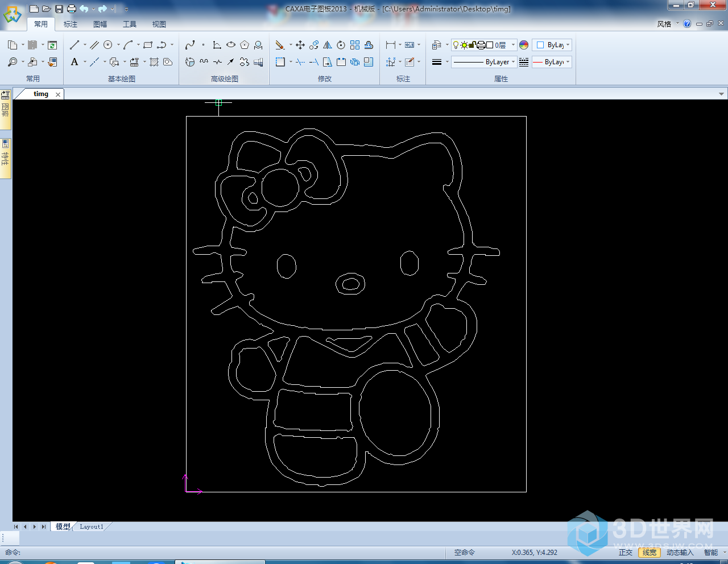Click the Print icon in quick access bar
728x564 pixels.
pos(71,9)
